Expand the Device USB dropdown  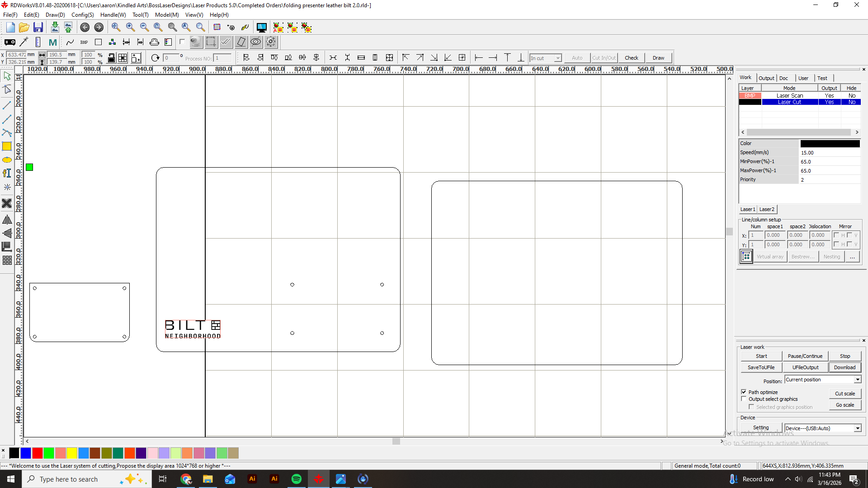point(857,428)
